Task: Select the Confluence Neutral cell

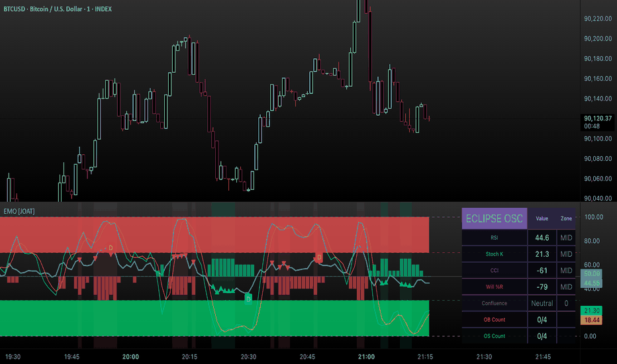Action: [542, 303]
